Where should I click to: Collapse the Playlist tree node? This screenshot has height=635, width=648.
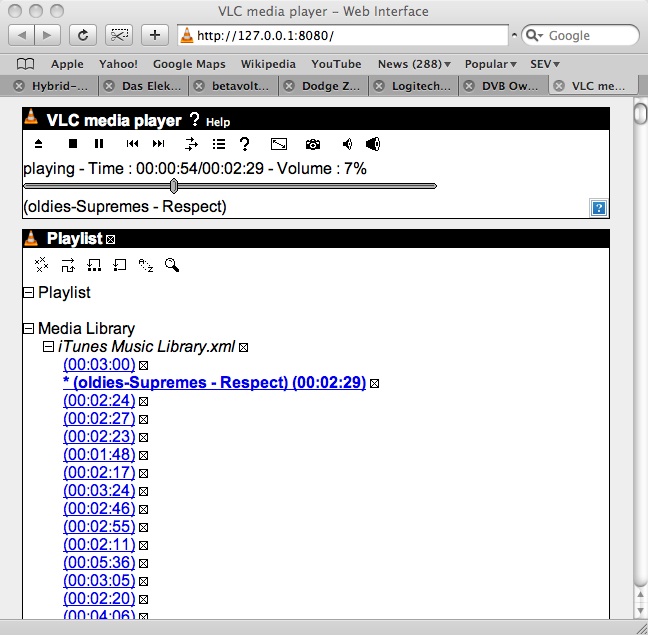click(28, 293)
